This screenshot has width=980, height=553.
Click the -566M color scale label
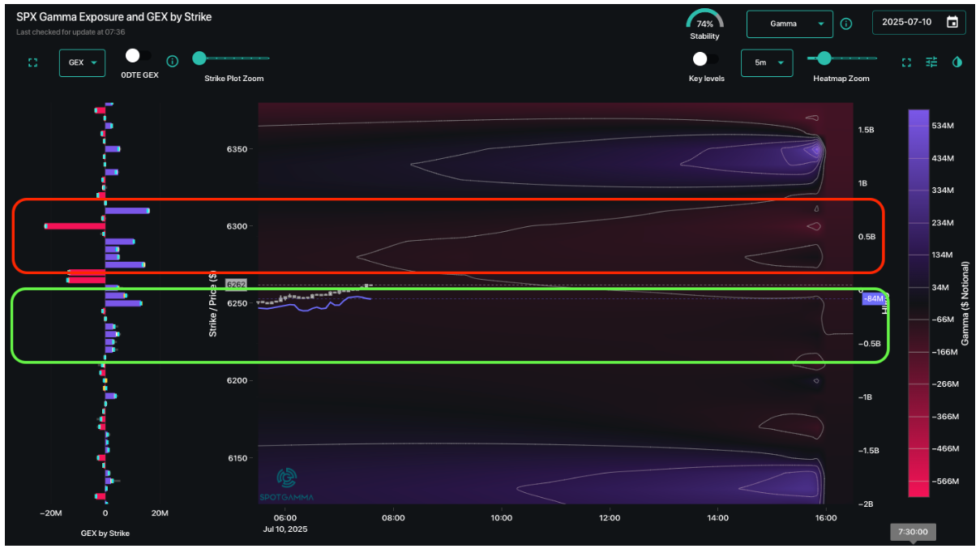(946, 481)
